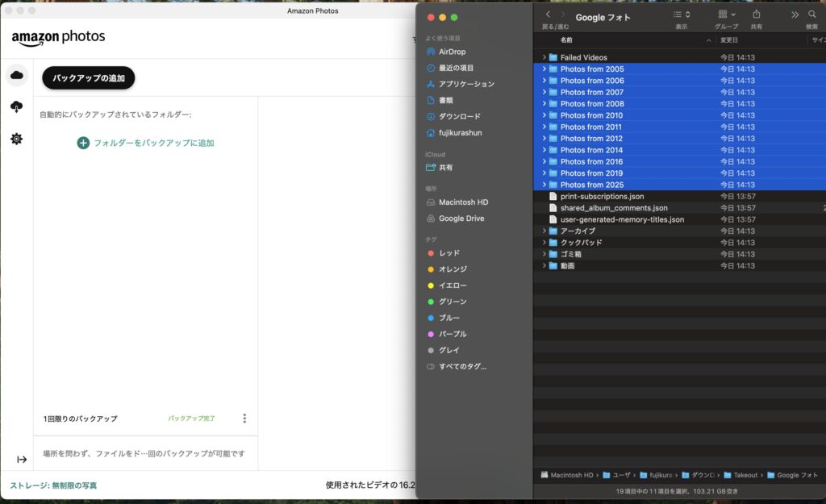Select the ブルー tag in Finder sidebar

click(449, 318)
